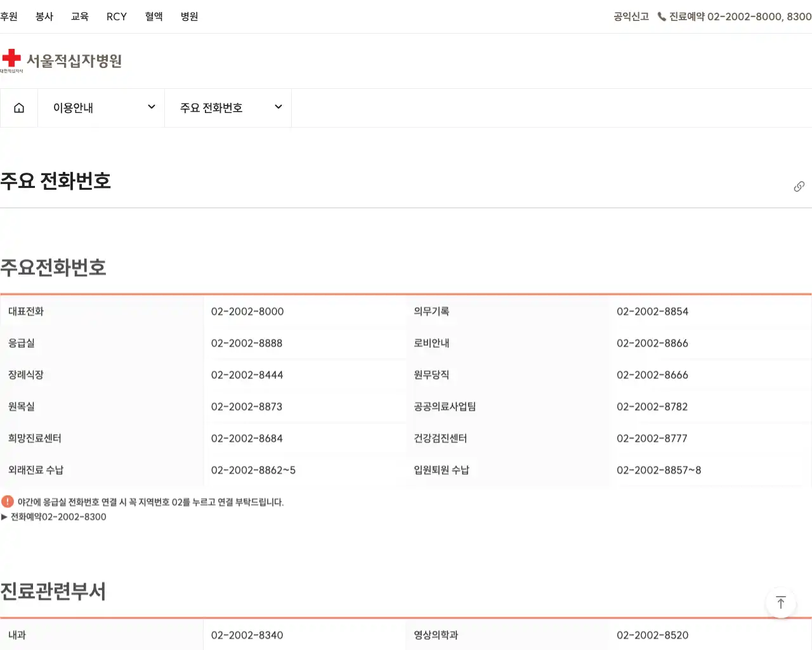
Task: Open the 주요 전화번호 dropdown menu
Action: (209, 107)
